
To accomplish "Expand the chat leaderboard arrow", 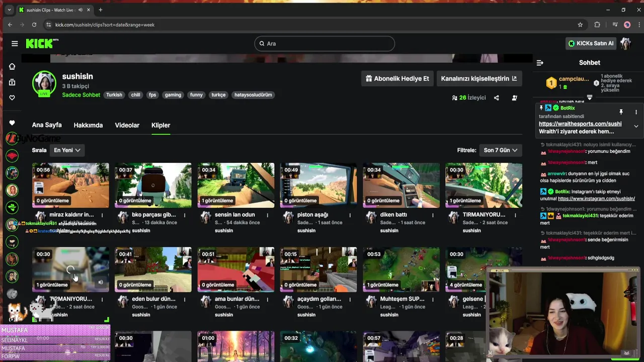I will [590, 98].
